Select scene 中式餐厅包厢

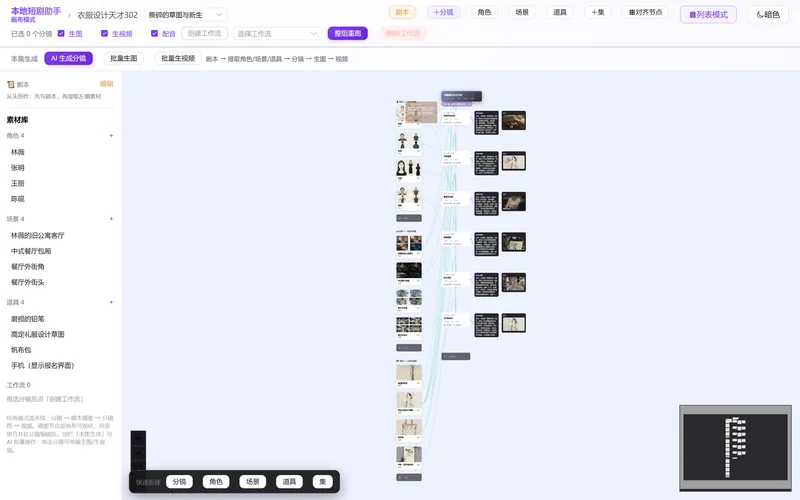pos(31,251)
